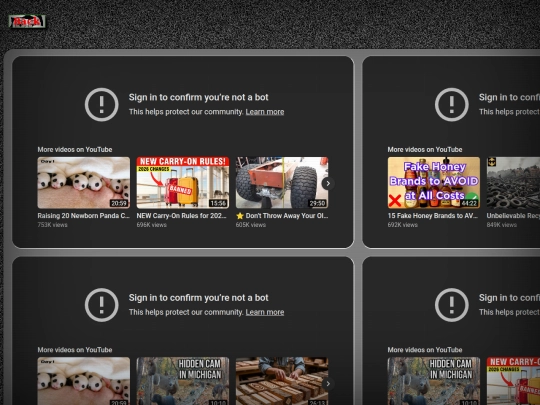
Task: Click warning icon above the Fake Honey video
Action: (451, 104)
